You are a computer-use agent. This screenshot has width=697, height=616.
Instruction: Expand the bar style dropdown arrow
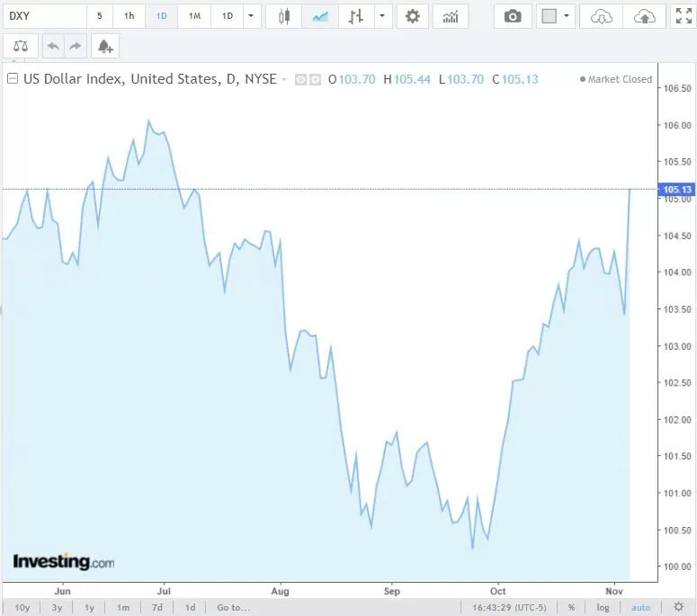point(382,16)
